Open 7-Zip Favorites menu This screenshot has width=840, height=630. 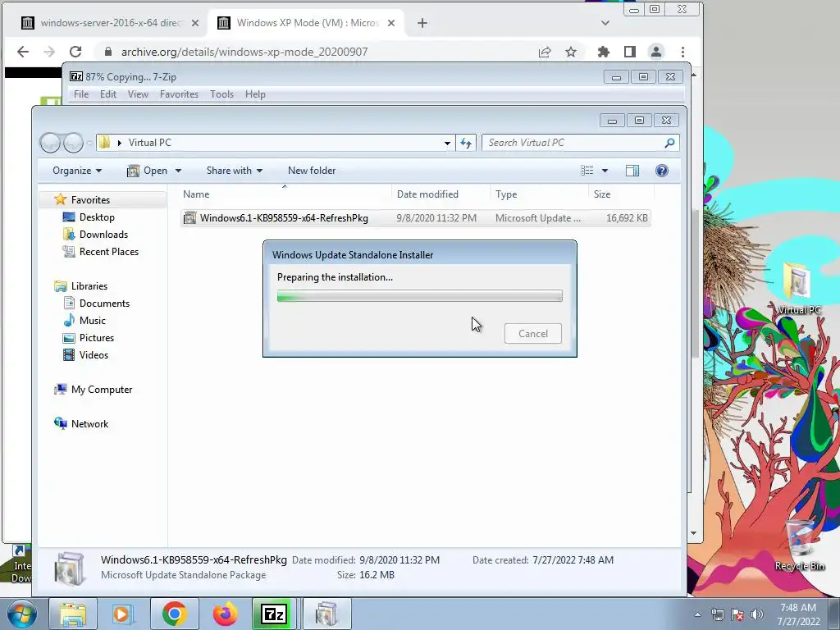click(179, 94)
